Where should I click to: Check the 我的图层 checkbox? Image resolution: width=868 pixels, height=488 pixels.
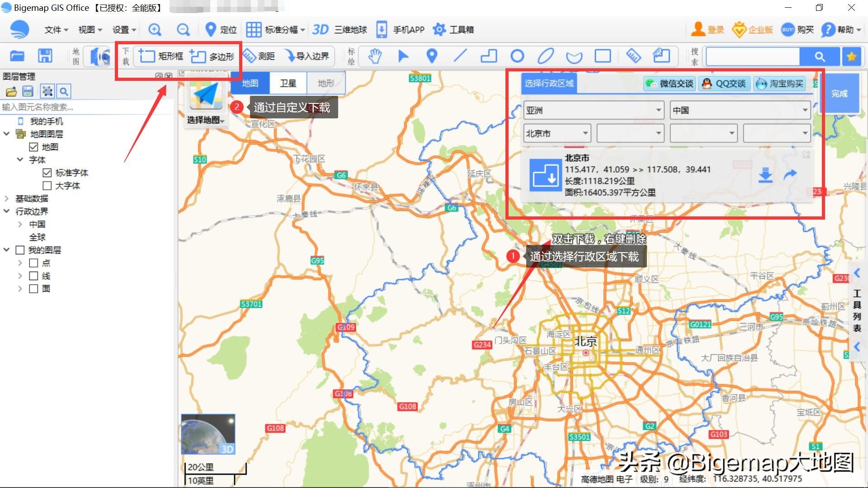[20, 250]
